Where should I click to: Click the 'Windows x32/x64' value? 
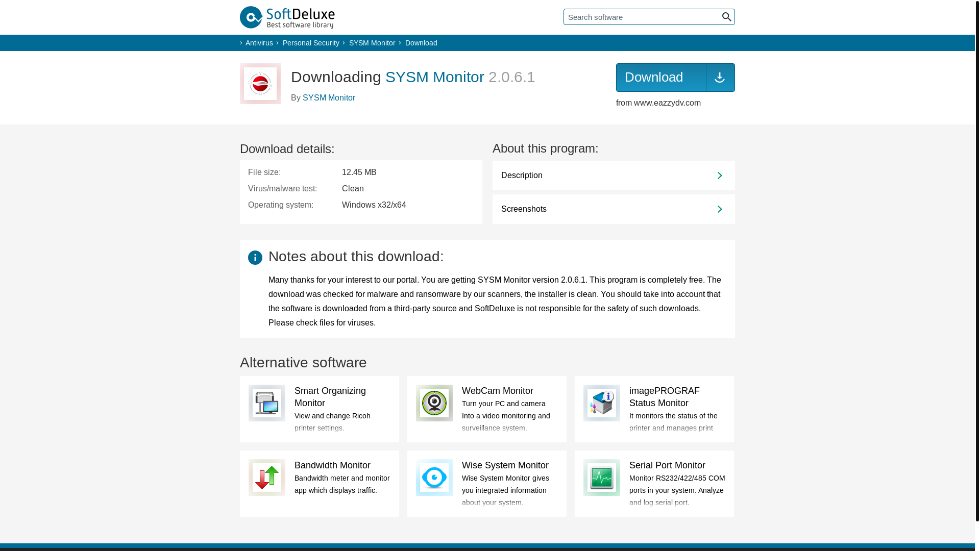click(x=374, y=205)
